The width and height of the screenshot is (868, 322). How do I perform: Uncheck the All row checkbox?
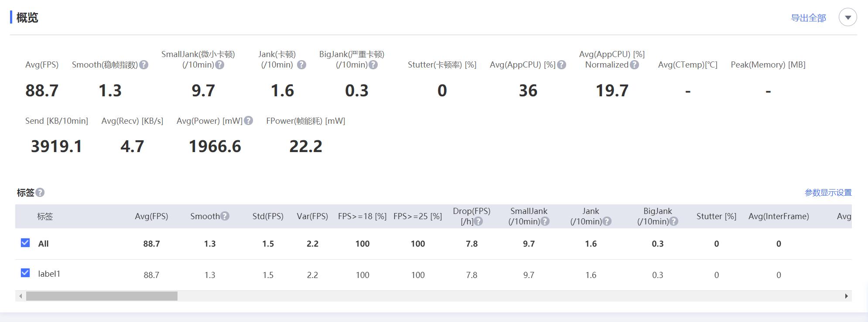[25, 243]
